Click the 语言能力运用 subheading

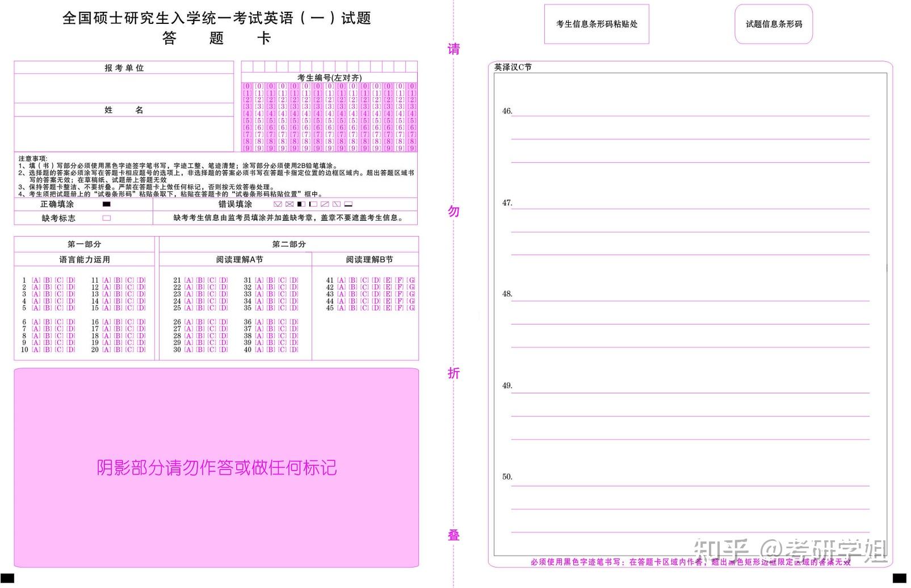coord(85,259)
